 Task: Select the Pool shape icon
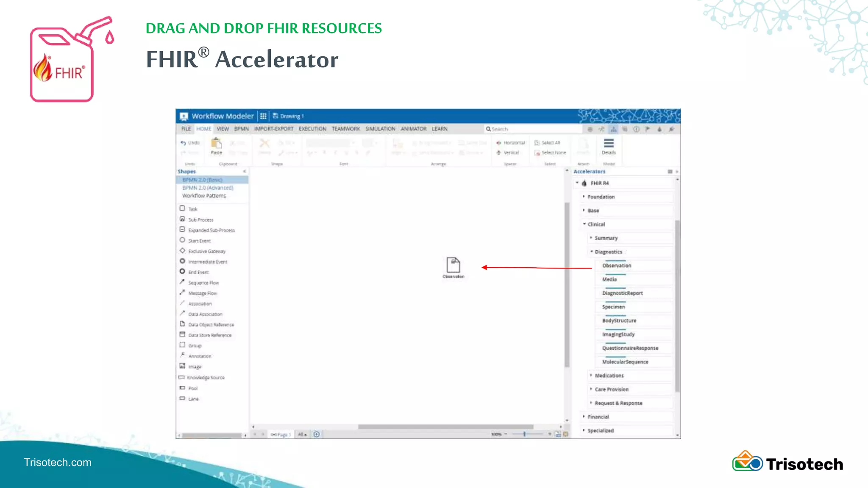coord(182,388)
